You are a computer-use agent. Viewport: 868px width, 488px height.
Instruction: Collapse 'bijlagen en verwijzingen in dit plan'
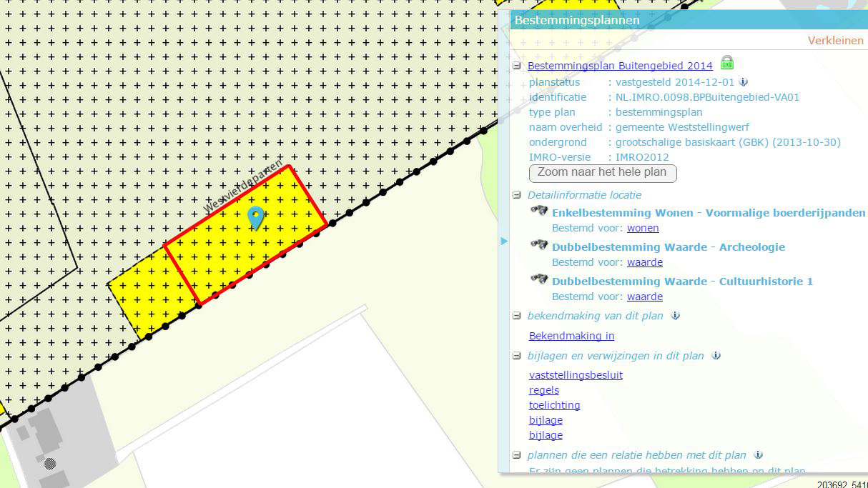tap(517, 356)
